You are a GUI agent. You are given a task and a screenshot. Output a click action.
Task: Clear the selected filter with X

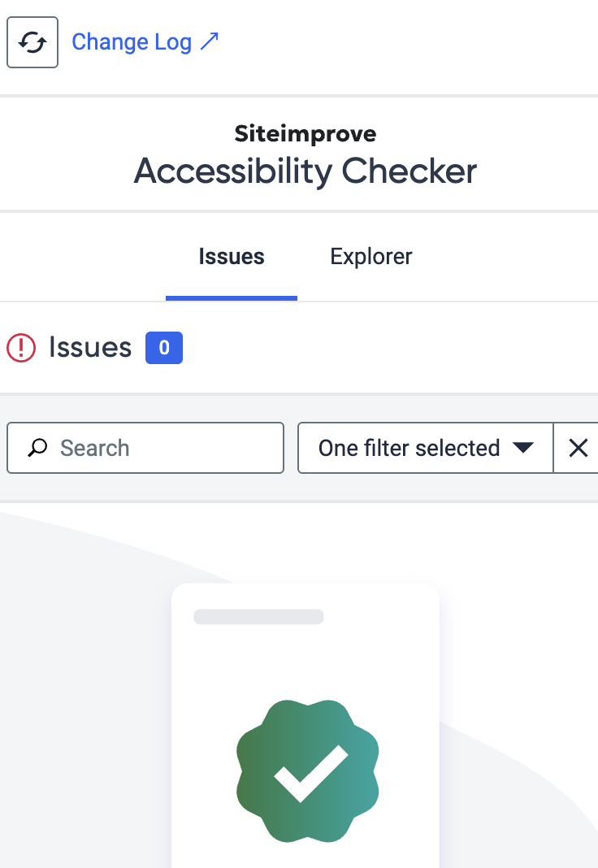(x=578, y=448)
